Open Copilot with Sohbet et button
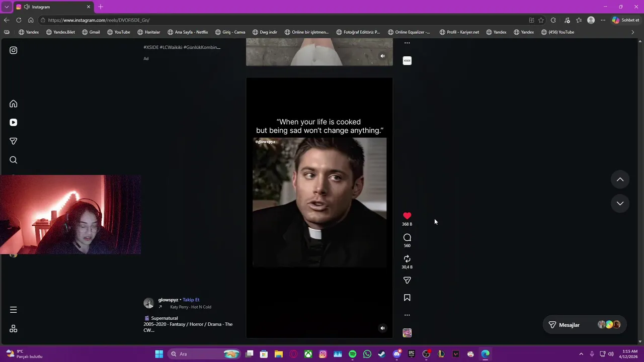Viewport: 644px width, 362px height. click(625, 20)
